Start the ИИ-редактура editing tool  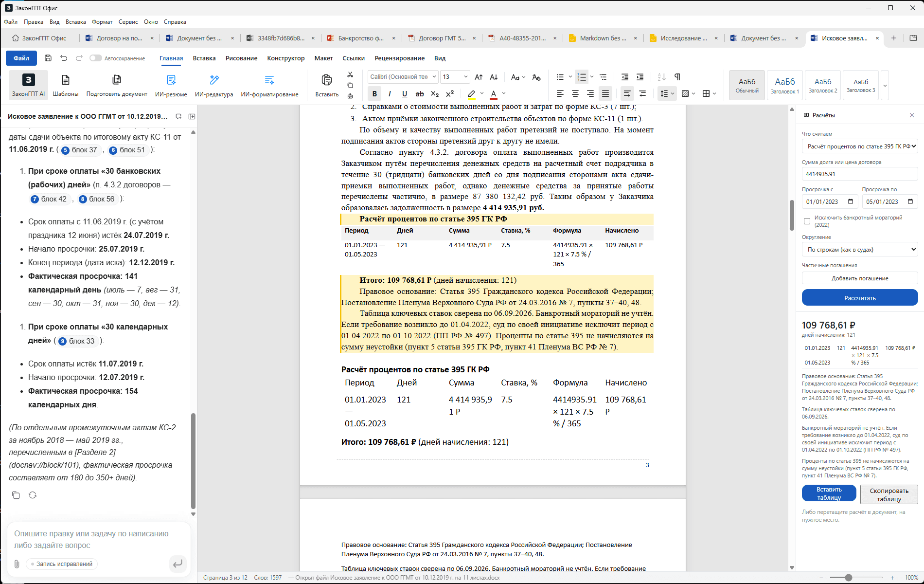click(214, 85)
